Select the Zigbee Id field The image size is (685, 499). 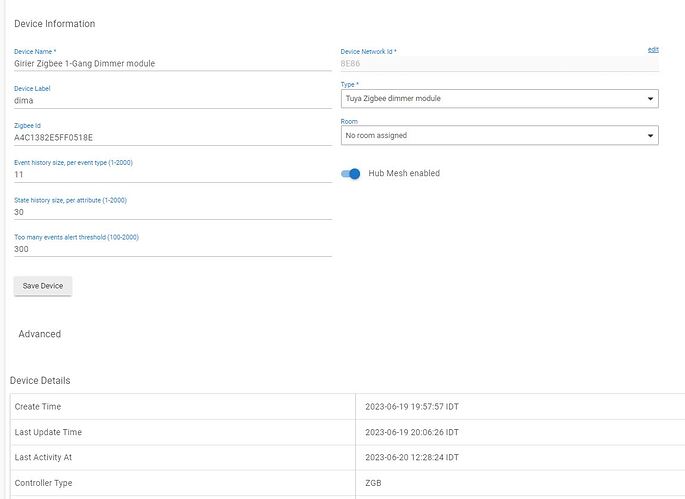[170, 137]
